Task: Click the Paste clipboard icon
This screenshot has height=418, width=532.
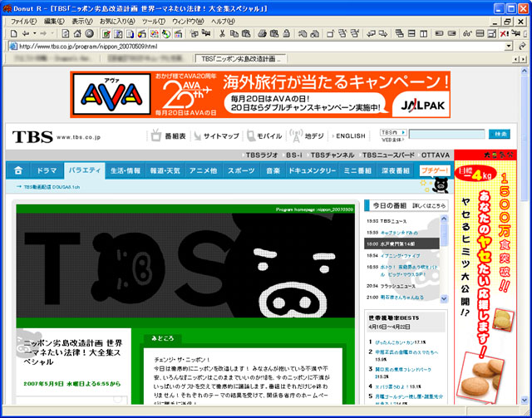Action: click(x=246, y=33)
